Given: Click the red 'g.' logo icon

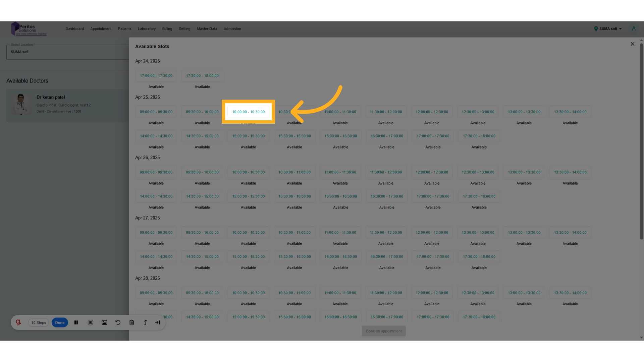Looking at the screenshot, I should tap(18, 322).
